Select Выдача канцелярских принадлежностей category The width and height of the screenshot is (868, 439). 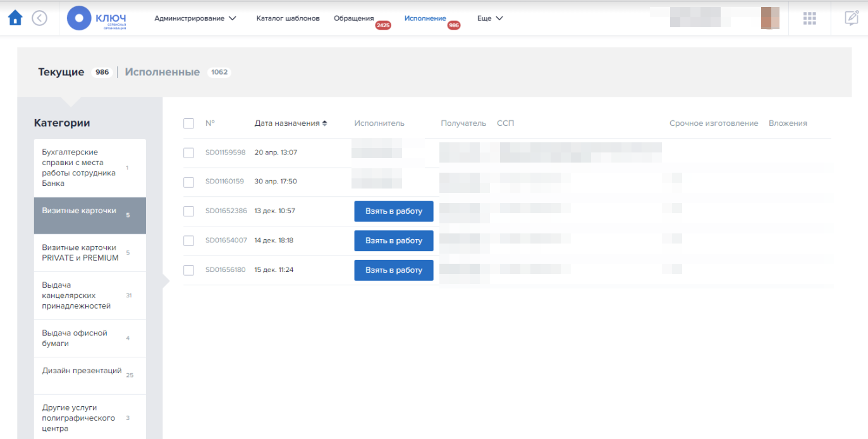(x=90, y=295)
